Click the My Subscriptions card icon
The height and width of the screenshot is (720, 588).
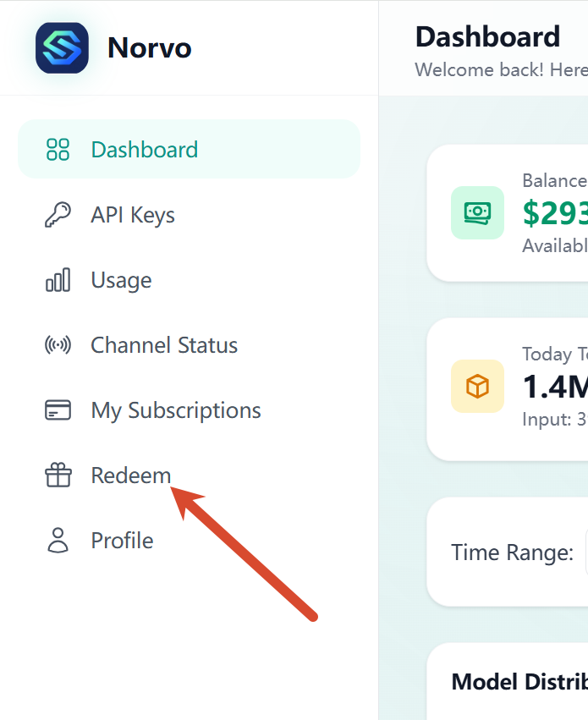click(x=58, y=410)
